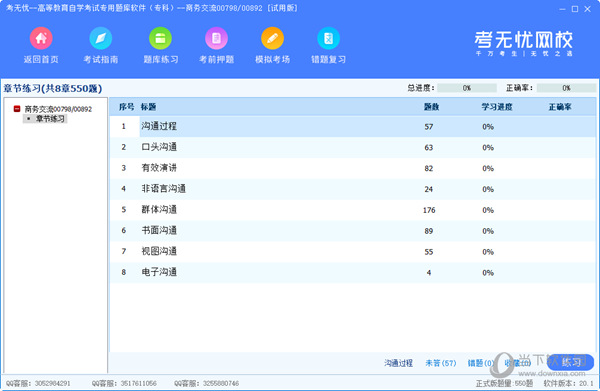Close the 考无忧 application window

(587, 9)
